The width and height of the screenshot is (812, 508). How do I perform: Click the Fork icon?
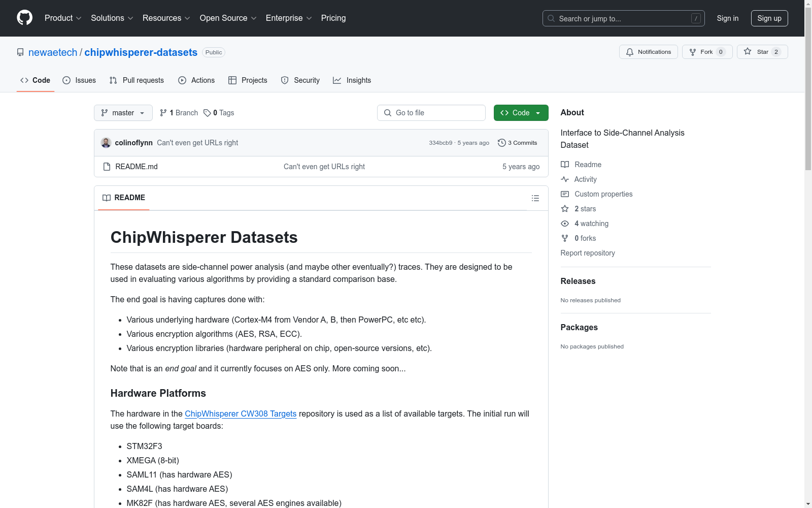coord(693,52)
